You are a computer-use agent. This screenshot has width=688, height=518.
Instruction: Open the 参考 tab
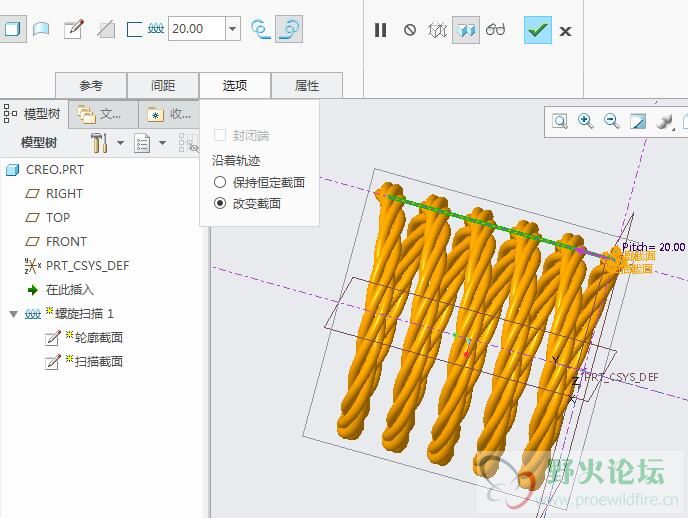click(91, 86)
